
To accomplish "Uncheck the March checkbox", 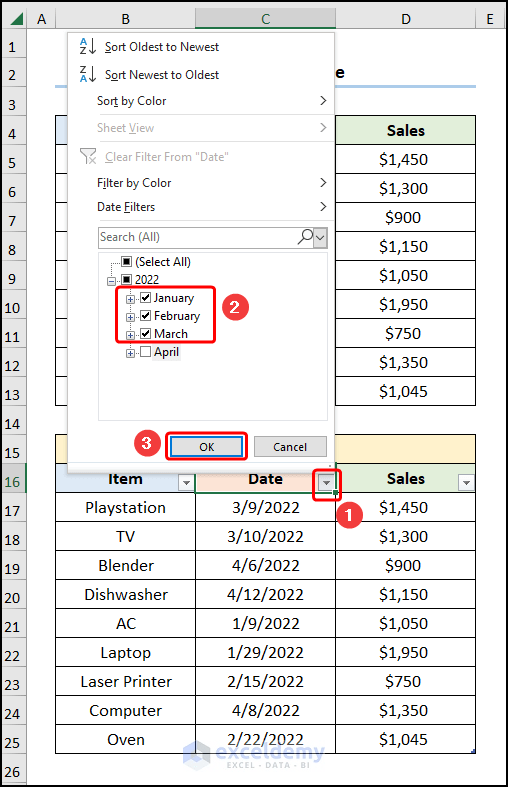I will click(x=146, y=334).
